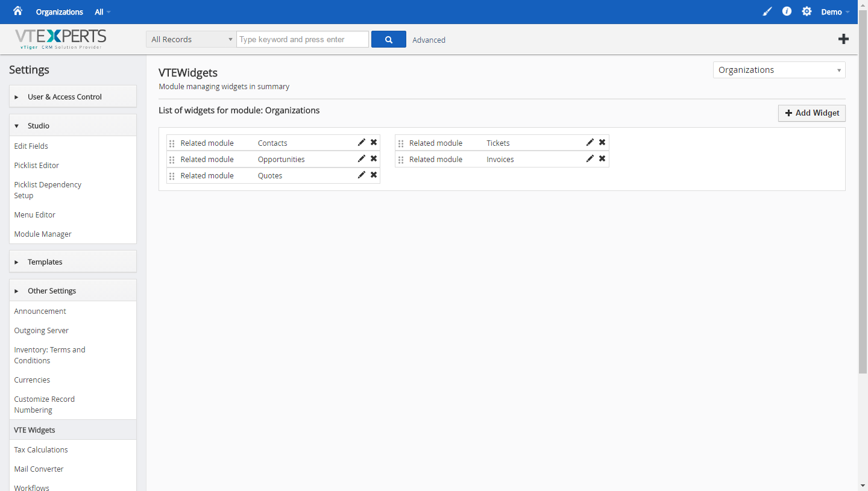The height and width of the screenshot is (491, 868).
Task: Open the info icon in top bar
Action: 787,11
